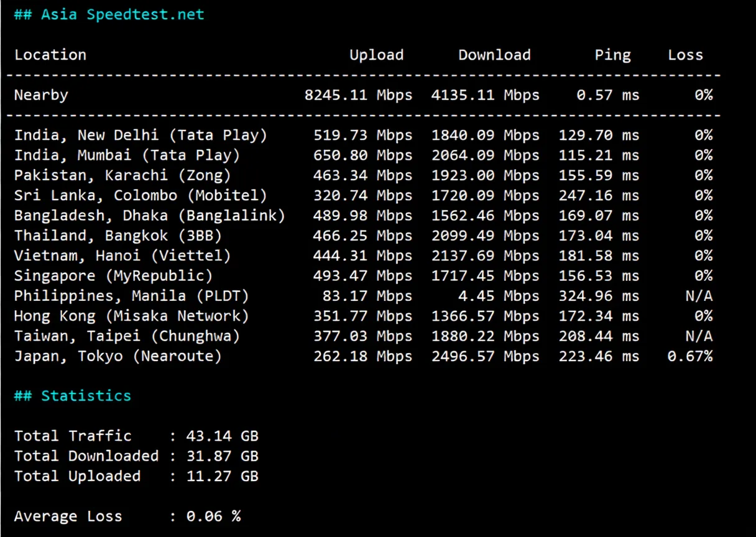Select Bangkok upload 466.25 Mbps

point(363,236)
